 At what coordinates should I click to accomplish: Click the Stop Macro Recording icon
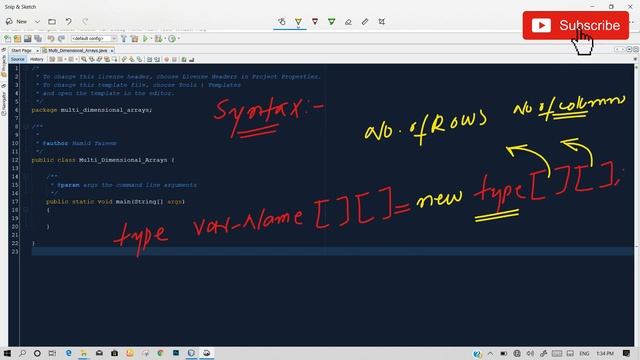pyautogui.click(x=174, y=59)
